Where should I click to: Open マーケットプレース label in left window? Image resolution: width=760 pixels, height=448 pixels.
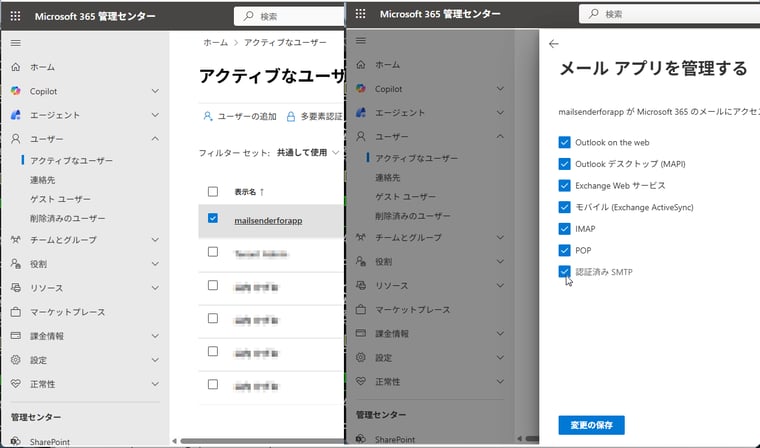click(x=67, y=312)
